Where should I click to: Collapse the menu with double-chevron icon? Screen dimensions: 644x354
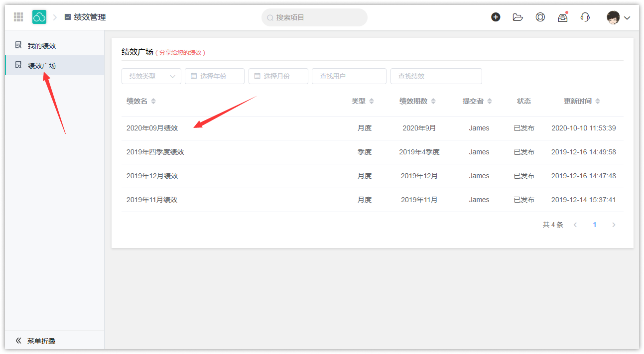pyautogui.click(x=18, y=341)
